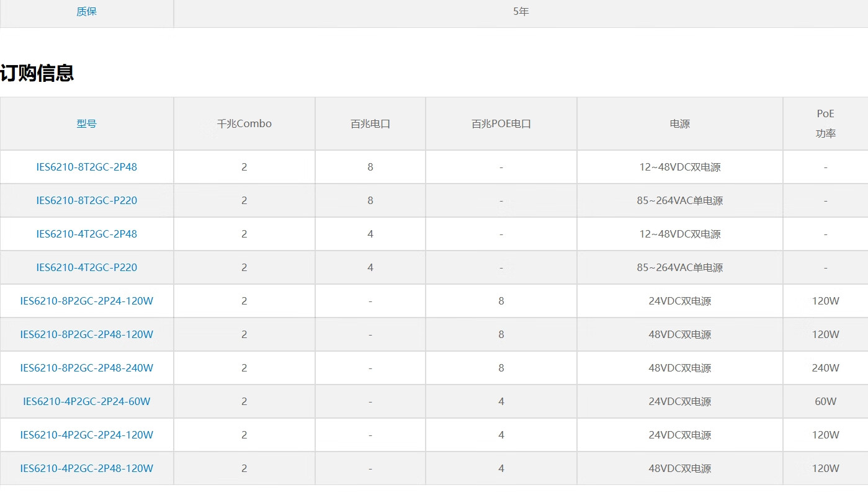Click the PoE 功率 column header
Image resolution: width=868 pixels, height=503 pixels.
pos(826,123)
